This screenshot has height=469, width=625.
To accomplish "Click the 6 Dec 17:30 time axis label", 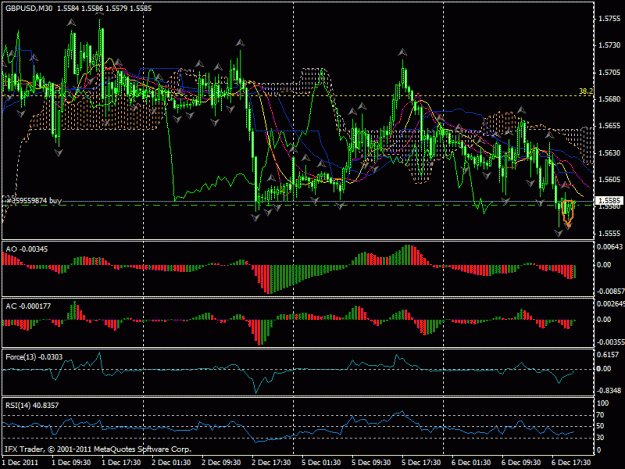I will [571, 462].
